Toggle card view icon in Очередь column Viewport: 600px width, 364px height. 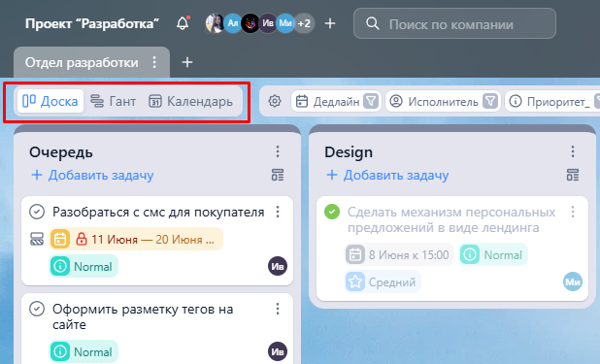coord(278,175)
